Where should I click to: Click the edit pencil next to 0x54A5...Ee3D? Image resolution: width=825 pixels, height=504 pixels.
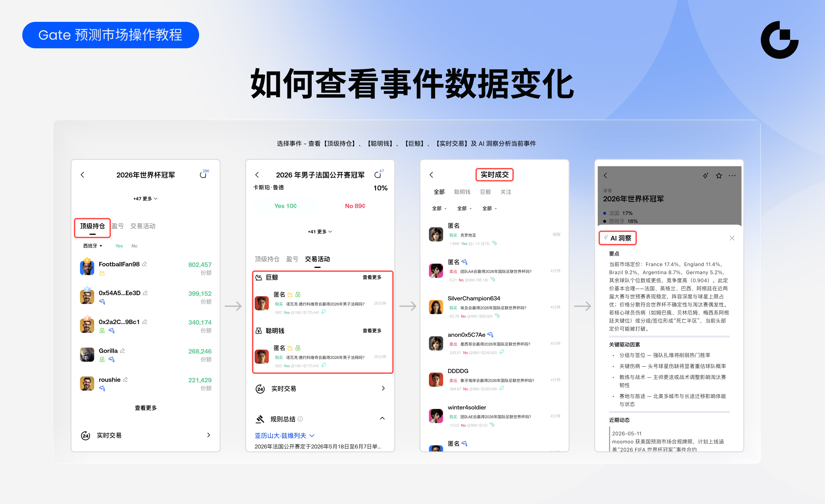(x=145, y=293)
